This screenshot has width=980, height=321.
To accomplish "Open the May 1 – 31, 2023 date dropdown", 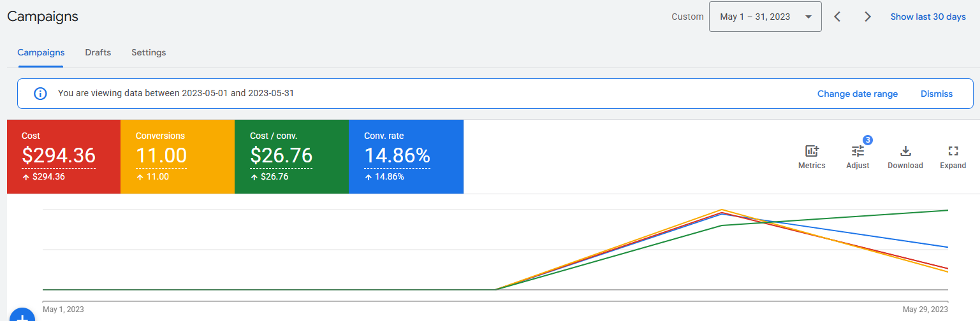I will click(765, 17).
